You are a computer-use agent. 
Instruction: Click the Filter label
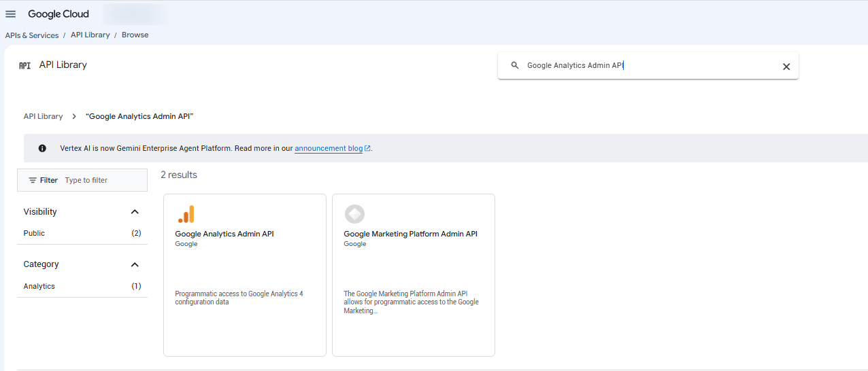[x=49, y=180]
